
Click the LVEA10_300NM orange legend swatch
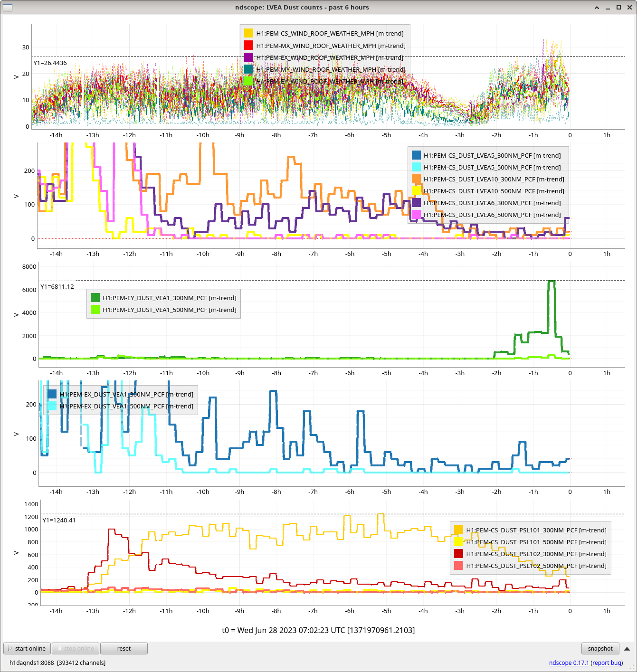point(416,179)
